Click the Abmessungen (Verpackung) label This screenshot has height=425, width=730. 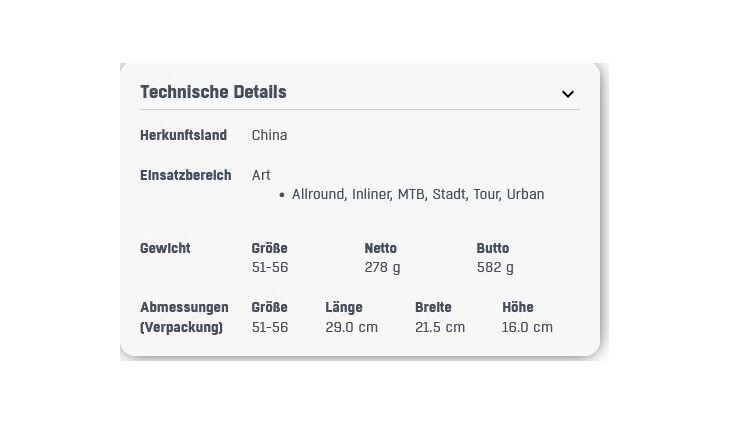point(184,317)
